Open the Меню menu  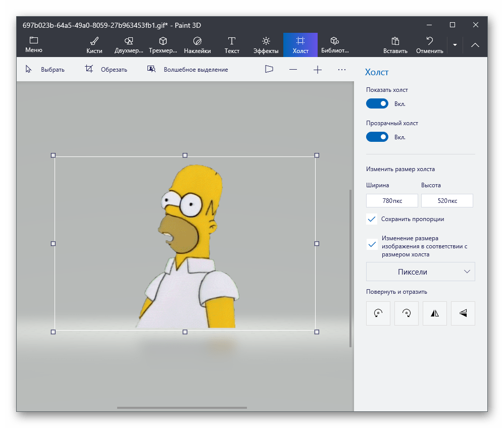coord(34,45)
